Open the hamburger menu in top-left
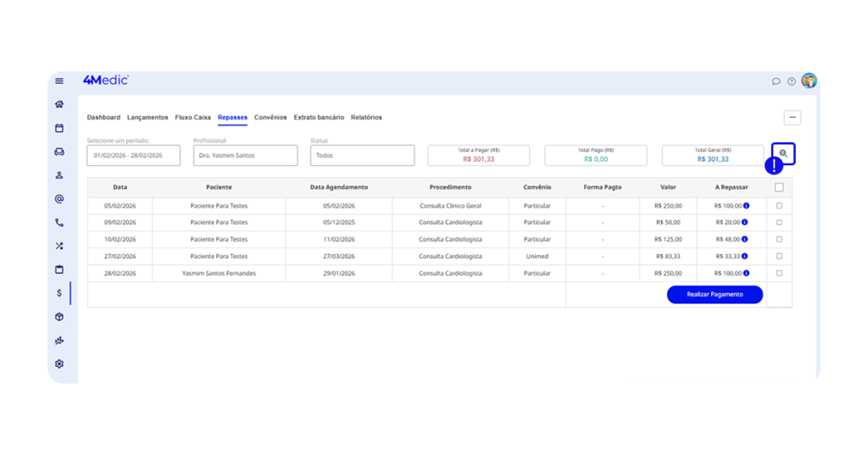Screen dimensions: 868x455 point(59,81)
